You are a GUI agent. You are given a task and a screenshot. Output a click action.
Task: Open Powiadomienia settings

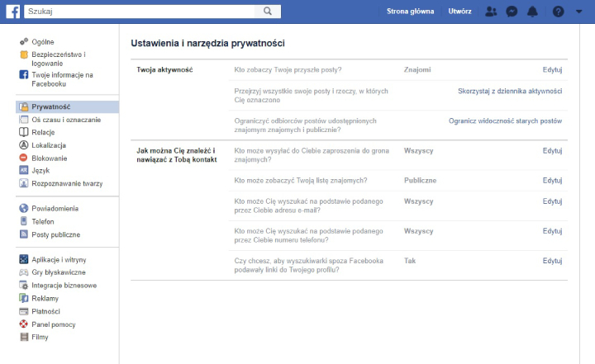[55, 209]
